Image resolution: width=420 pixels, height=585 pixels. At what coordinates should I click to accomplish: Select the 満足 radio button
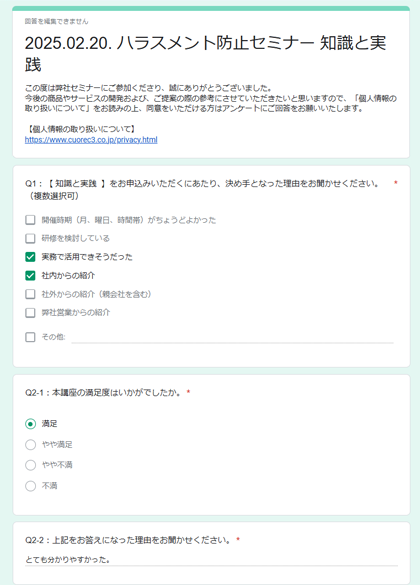31,424
